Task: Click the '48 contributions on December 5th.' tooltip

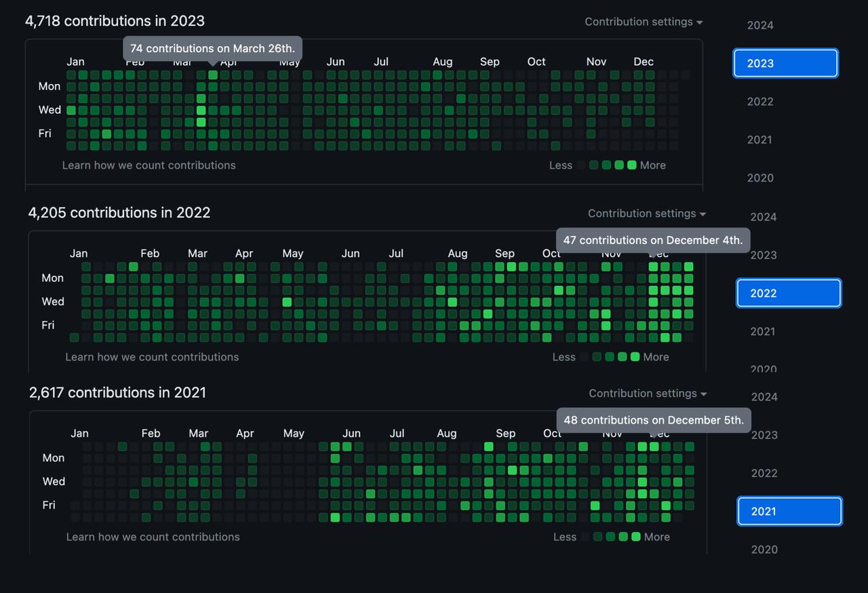Action: 654,420
